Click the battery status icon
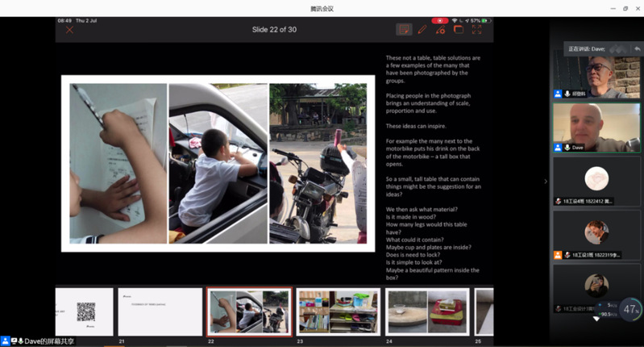This screenshot has width=644, height=347. pyautogui.click(x=485, y=20)
